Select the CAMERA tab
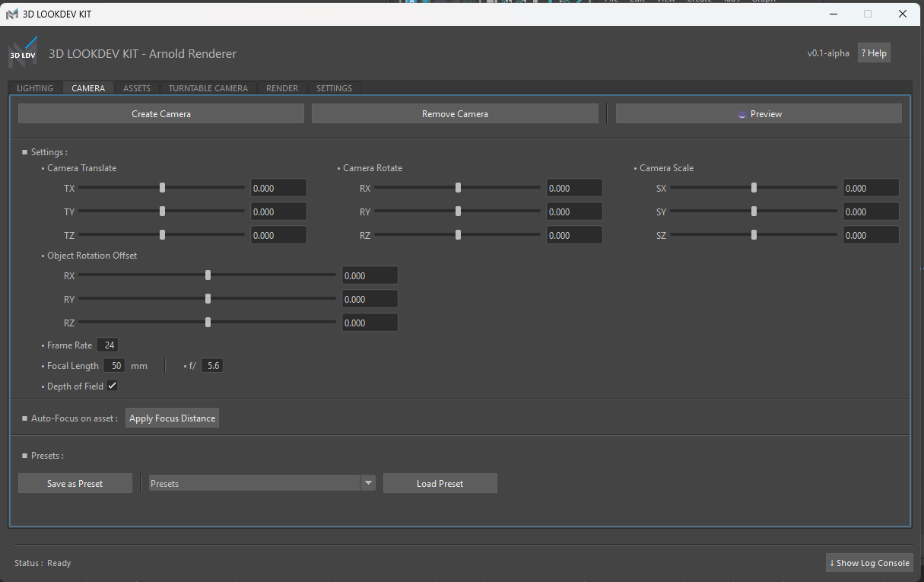The image size is (924, 582). point(88,88)
